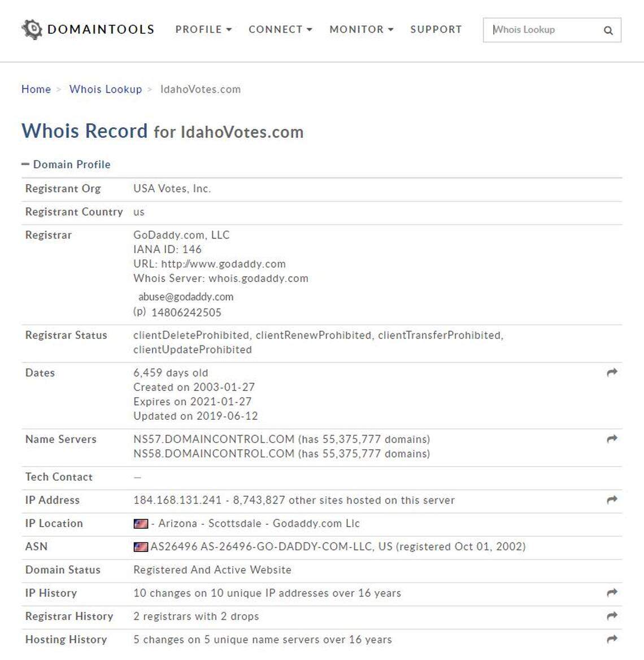Screen dimensions: 644x660
Task: Open the CONNECT dropdown menu
Action: click(x=280, y=30)
